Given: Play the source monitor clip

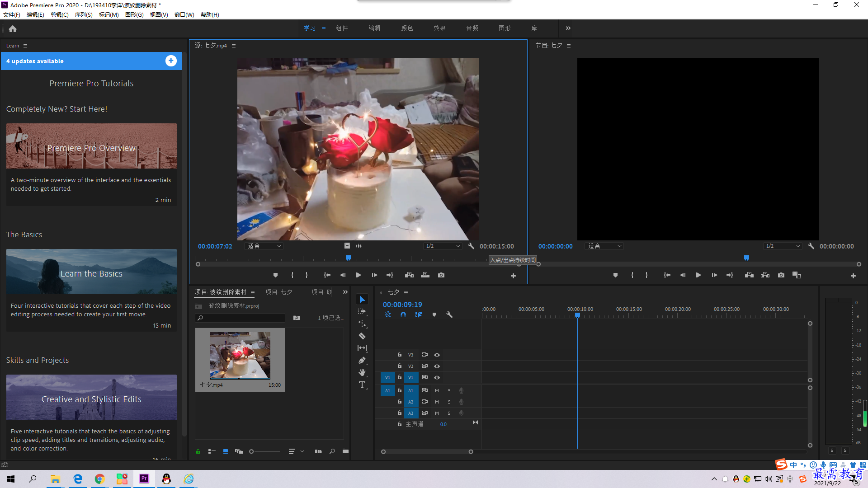Looking at the screenshot, I should [358, 275].
